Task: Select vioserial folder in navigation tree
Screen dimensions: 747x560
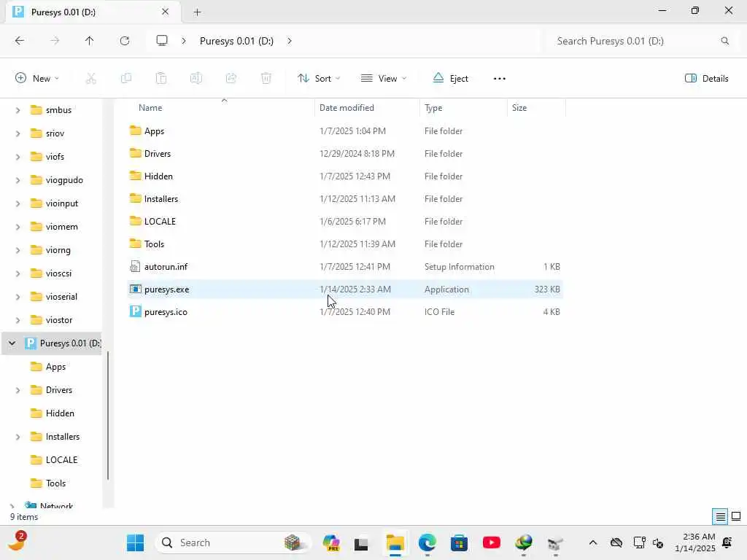Action: click(53, 297)
